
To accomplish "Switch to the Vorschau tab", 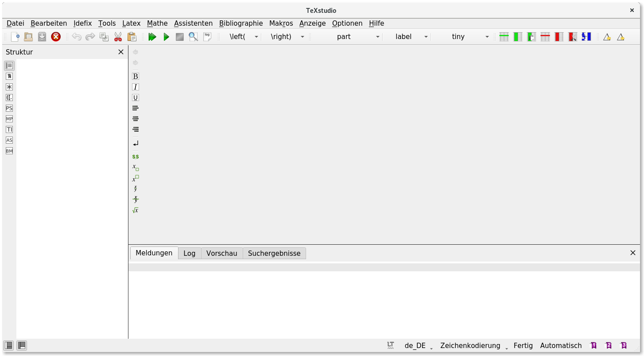I will click(222, 254).
